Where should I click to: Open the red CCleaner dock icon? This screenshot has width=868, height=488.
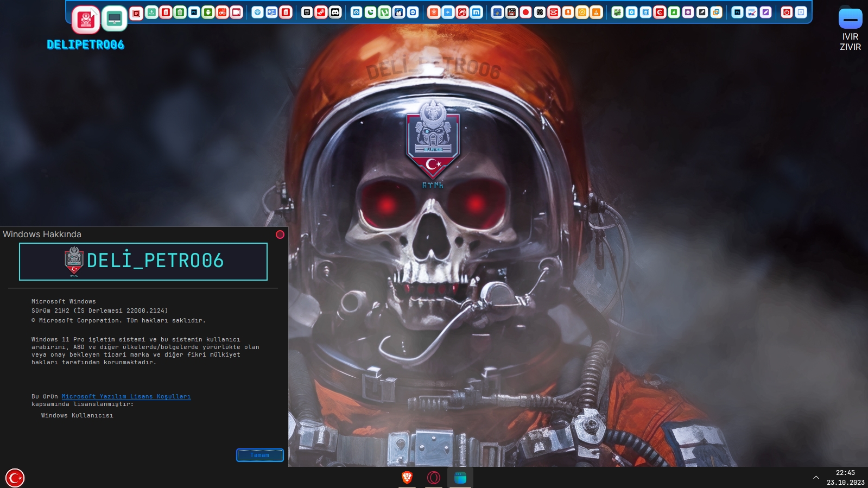pos(660,12)
